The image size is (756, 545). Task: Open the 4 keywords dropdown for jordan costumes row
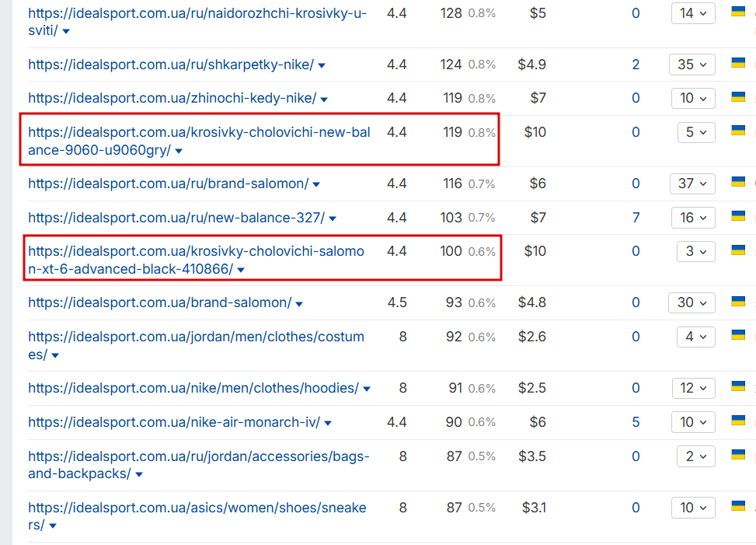[x=695, y=337]
